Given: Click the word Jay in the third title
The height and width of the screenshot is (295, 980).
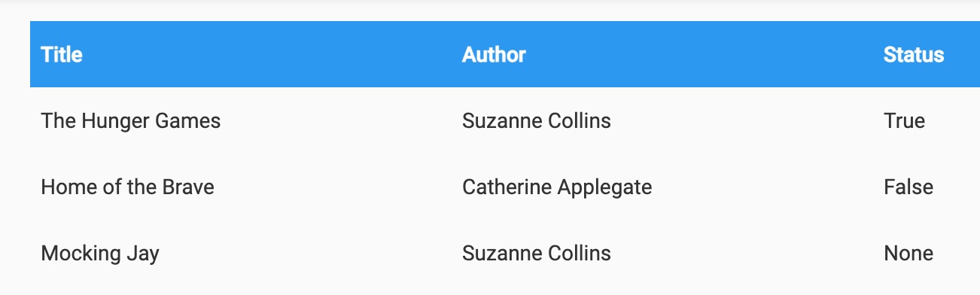Looking at the screenshot, I should pyautogui.click(x=142, y=254).
